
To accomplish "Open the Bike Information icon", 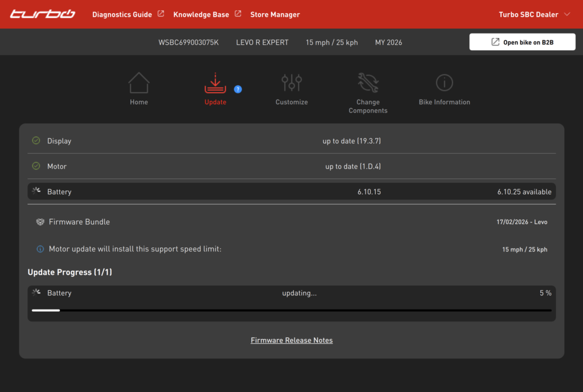I will point(444,83).
